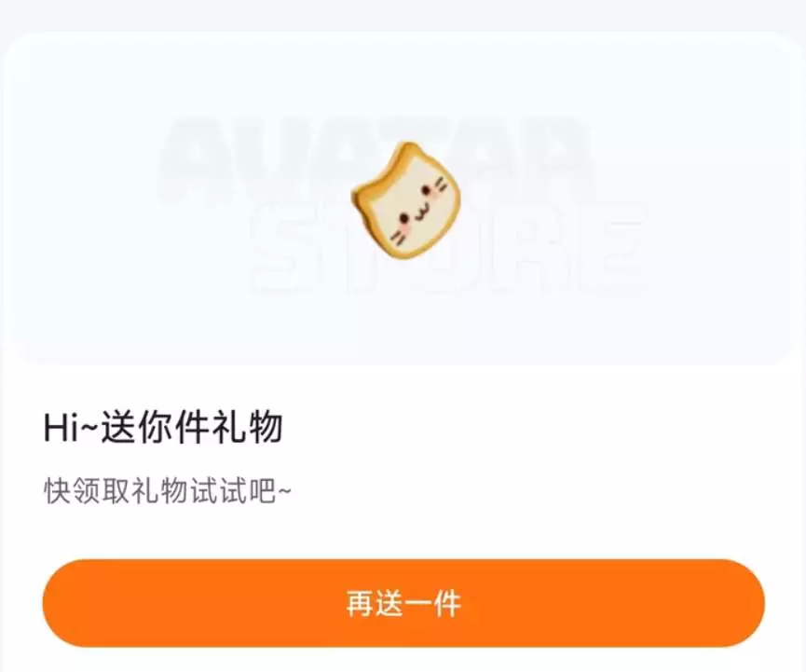
Task: Click the 快领取礼物试试吧~ subtitle text
Action: coord(168,491)
